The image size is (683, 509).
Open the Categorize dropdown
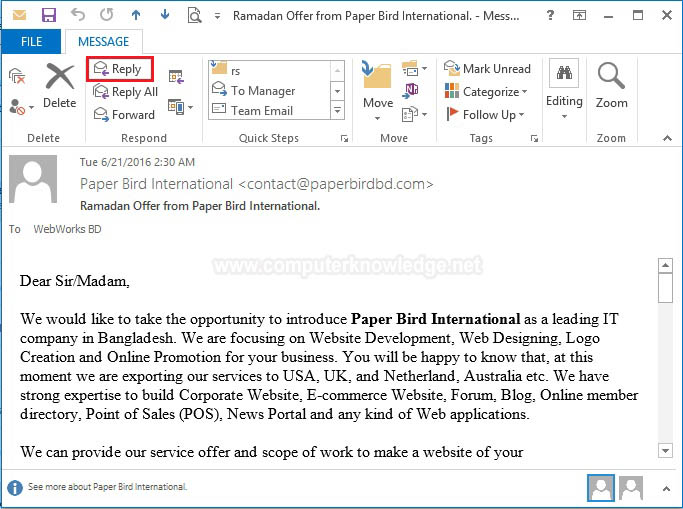486,92
